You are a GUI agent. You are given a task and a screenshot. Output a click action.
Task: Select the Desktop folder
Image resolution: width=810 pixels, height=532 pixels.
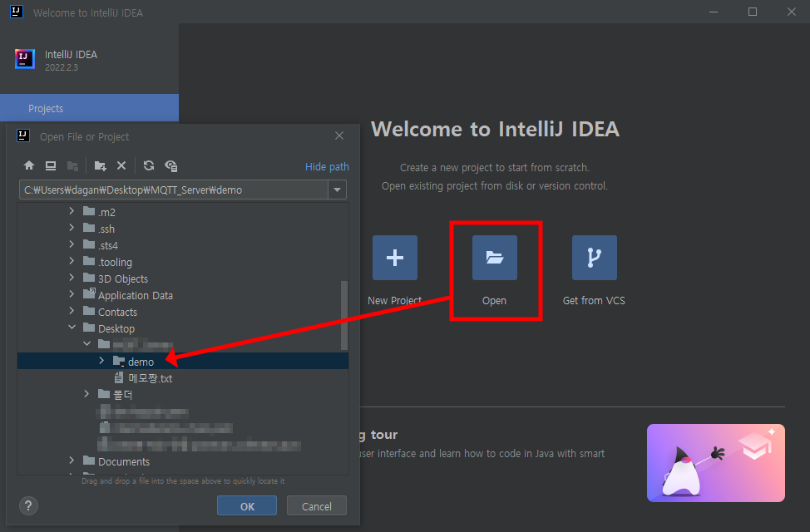109,328
